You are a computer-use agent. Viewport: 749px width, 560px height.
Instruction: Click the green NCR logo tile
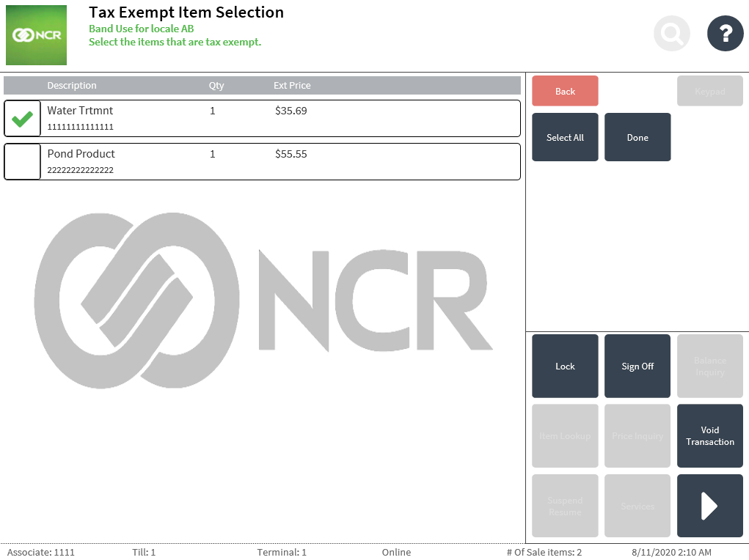coord(36,35)
